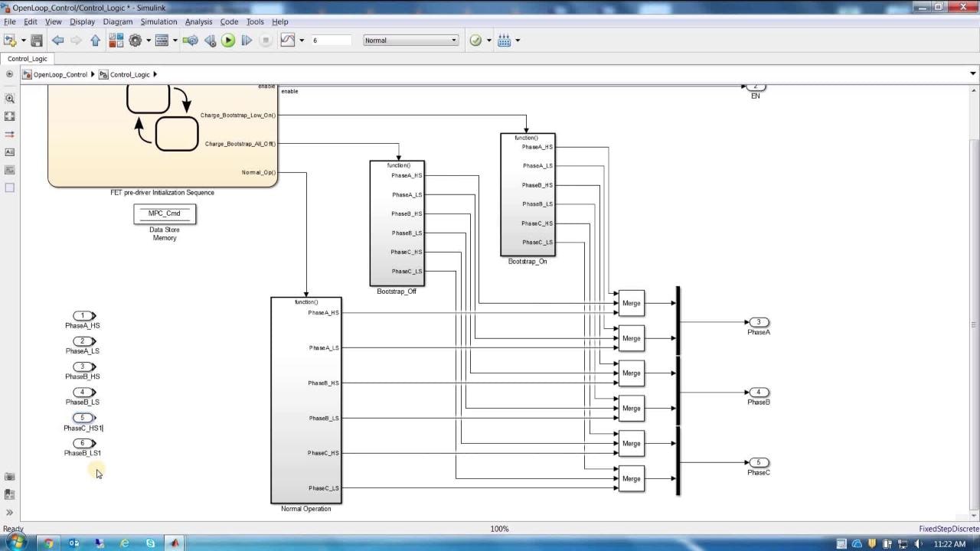Click the Step Forward simulation icon
The height and width of the screenshot is (551, 980).
pos(247,41)
